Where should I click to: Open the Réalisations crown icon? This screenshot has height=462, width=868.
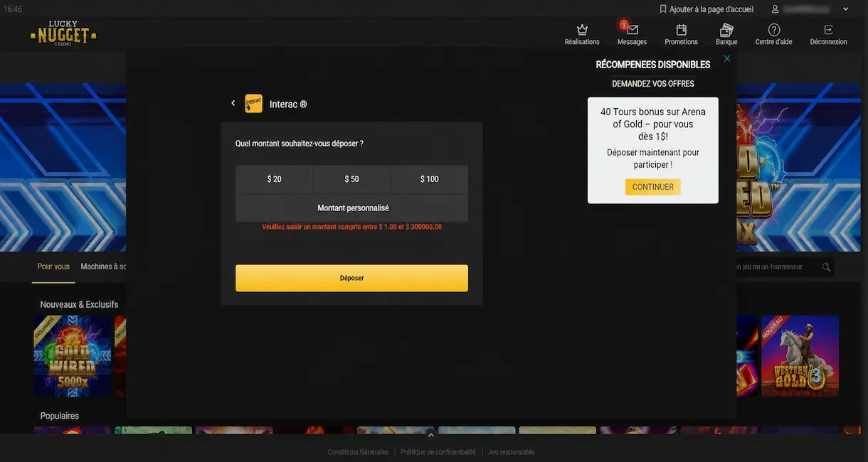pos(582,30)
